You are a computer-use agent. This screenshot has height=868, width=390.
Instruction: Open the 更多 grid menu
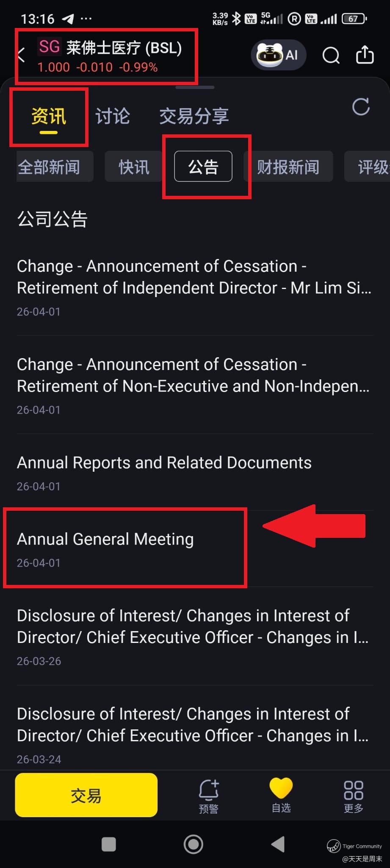354,796
